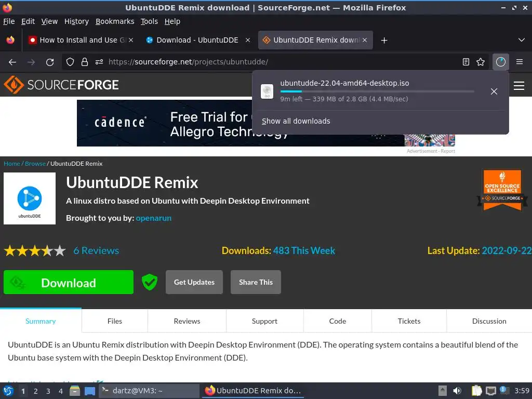Open the View menu

pyautogui.click(x=49, y=21)
